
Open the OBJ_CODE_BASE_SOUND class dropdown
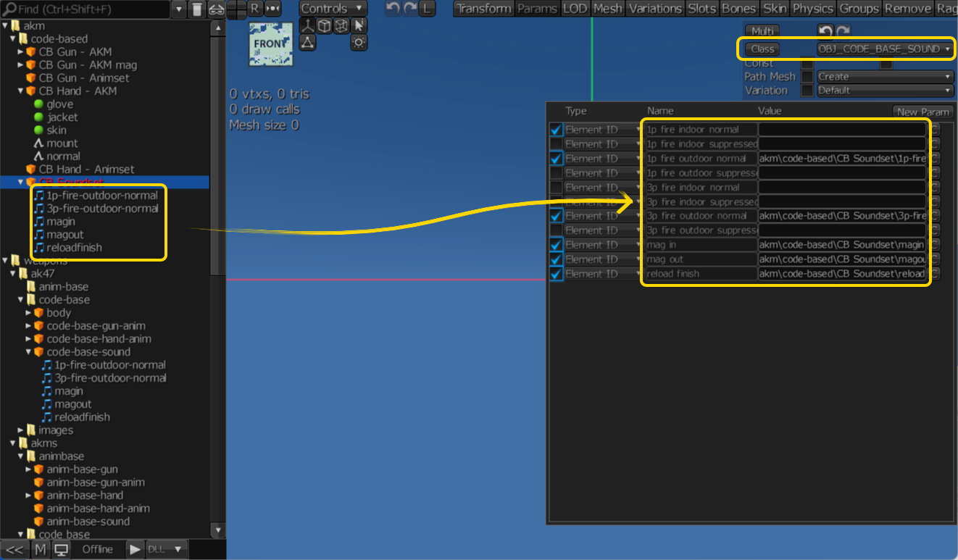tap(884, 49)
